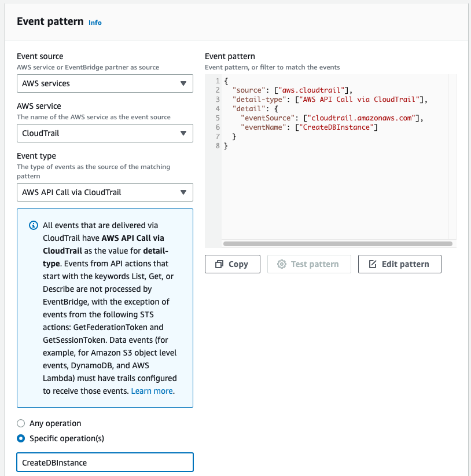Select the Specific operation(s) radio button
Screen dimensions: 471x476
coord(21,438)
